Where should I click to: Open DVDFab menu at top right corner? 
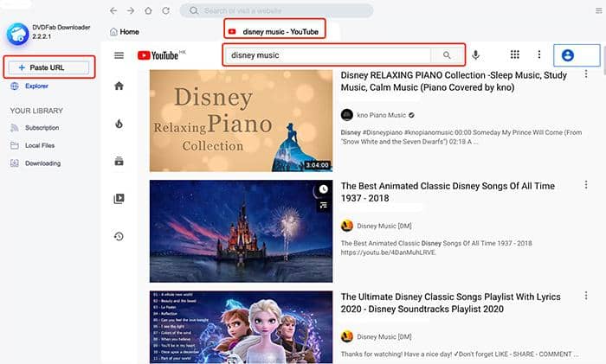[599, 11]
